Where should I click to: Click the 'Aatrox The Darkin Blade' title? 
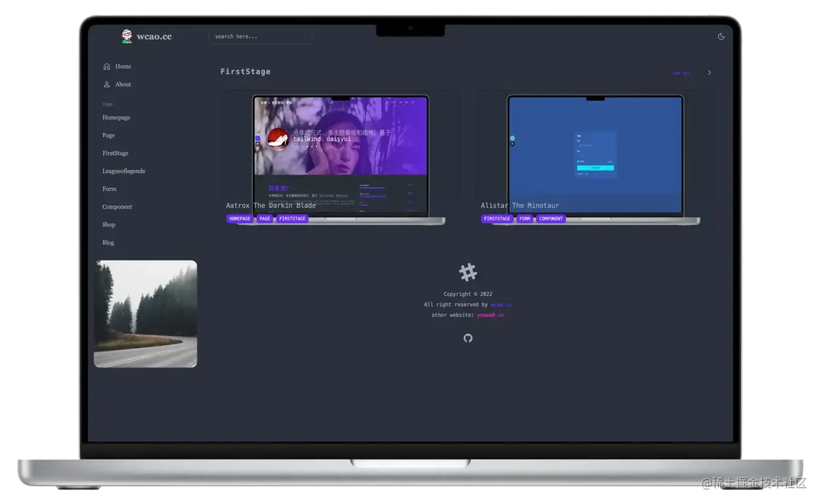coord(271,205)
